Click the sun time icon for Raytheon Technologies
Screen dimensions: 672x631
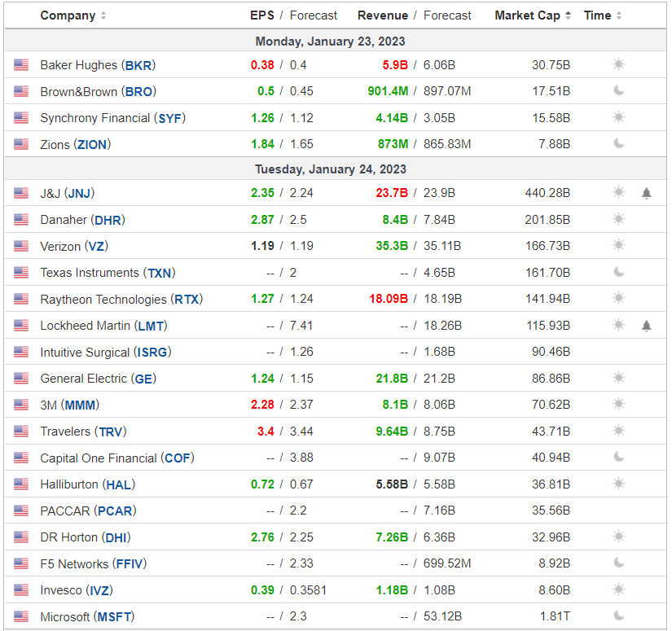tap(618, 298)
